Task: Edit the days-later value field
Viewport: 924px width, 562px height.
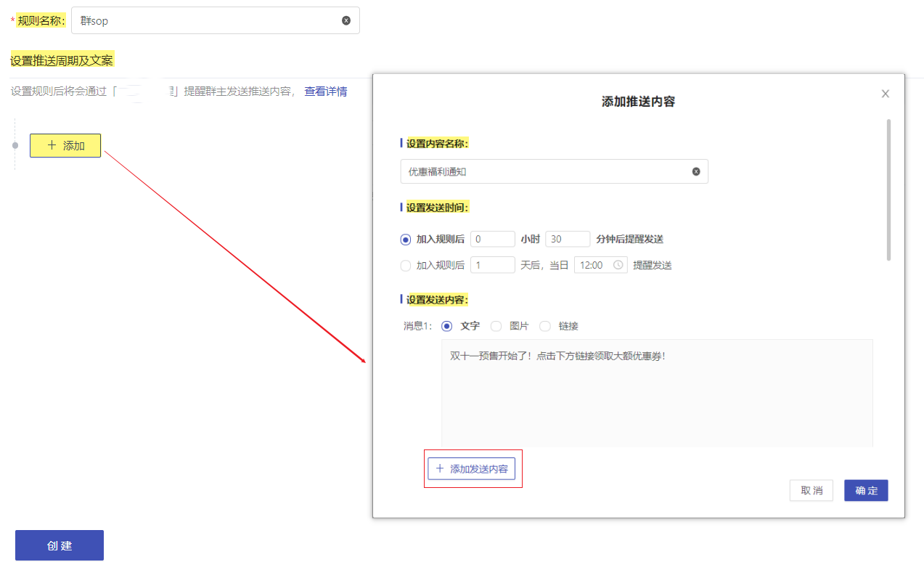Action: click(493, 265)
